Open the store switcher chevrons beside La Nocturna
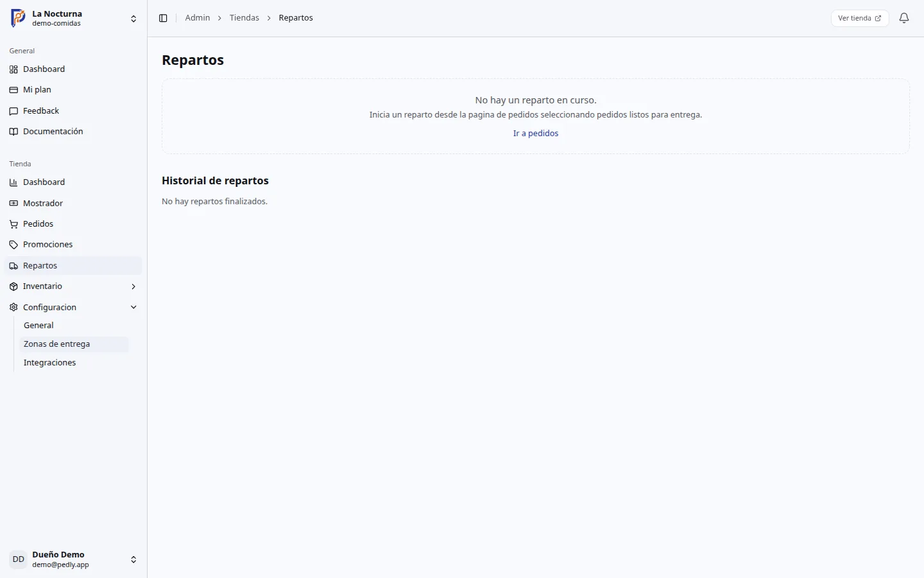This screenshot has width=924, height=578. [x=133, y=19]
